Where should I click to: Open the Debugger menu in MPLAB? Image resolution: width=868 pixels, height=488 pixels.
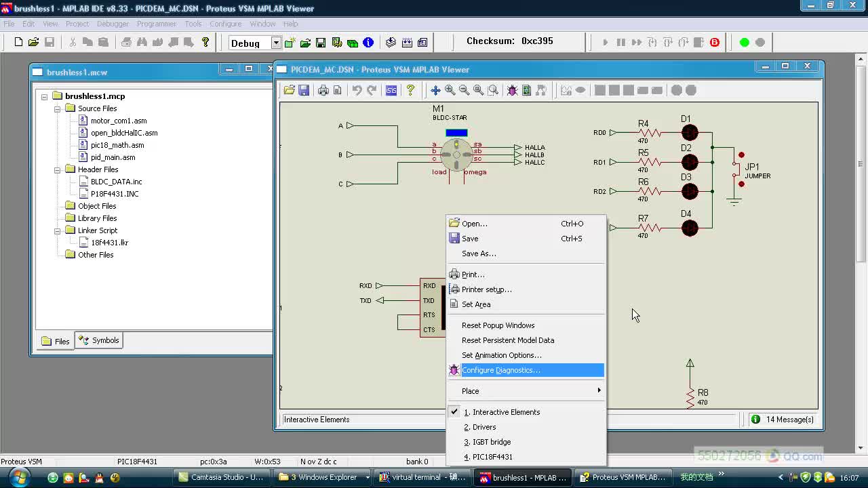click(x=113, y=24)
